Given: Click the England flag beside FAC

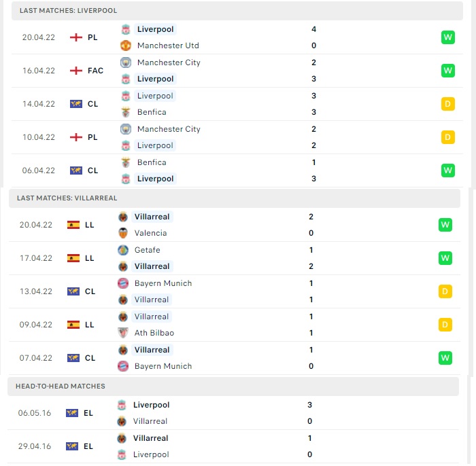Looking at the screenshot, I should [x=76, y=71].
